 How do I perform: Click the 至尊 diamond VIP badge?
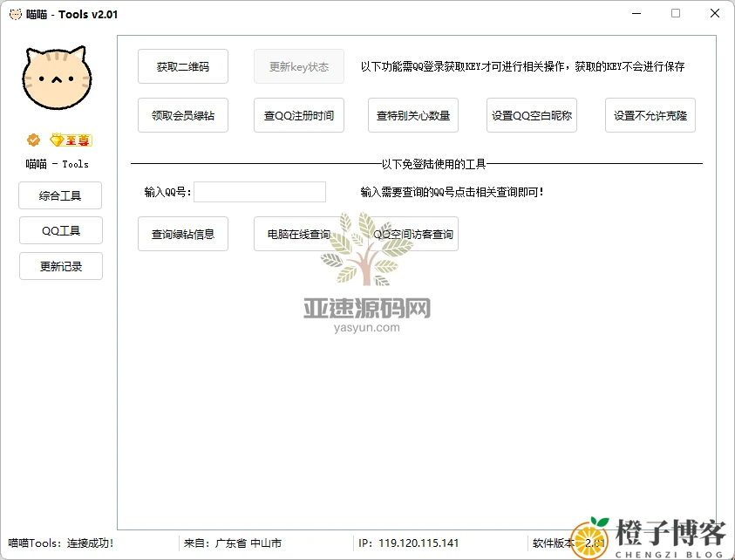pos(71,140)
